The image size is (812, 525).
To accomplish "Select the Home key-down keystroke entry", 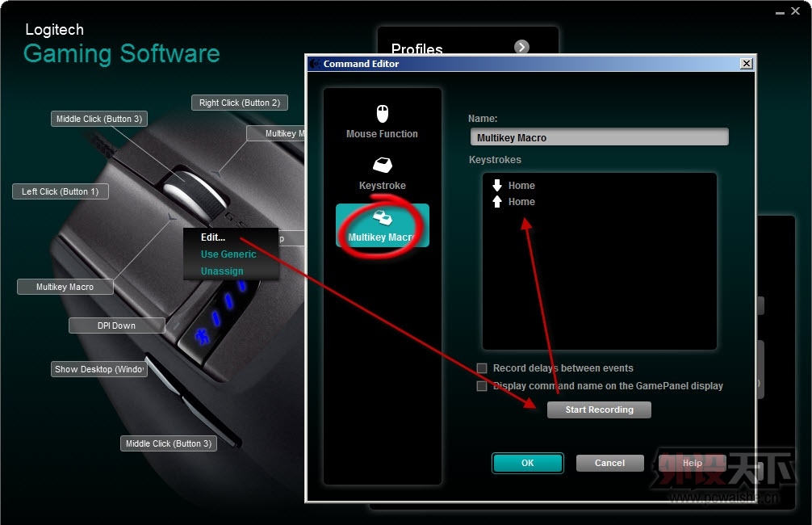I will (513, 185).
